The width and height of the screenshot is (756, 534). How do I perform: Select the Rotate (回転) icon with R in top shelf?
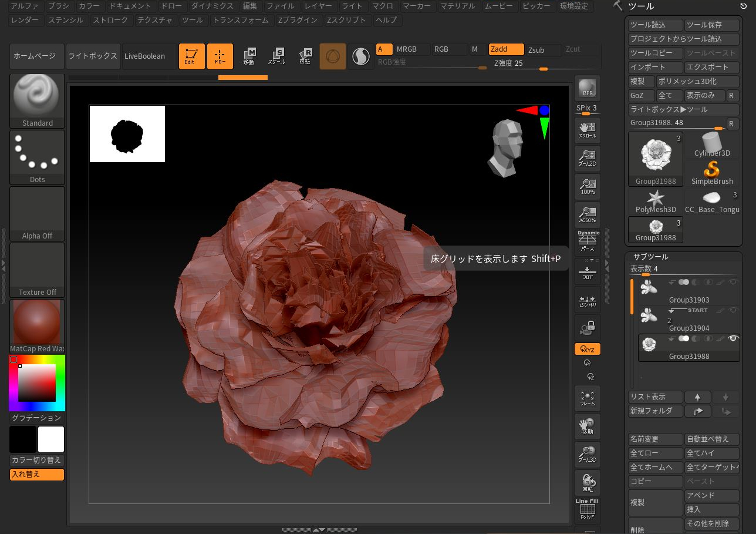(305, 56)
